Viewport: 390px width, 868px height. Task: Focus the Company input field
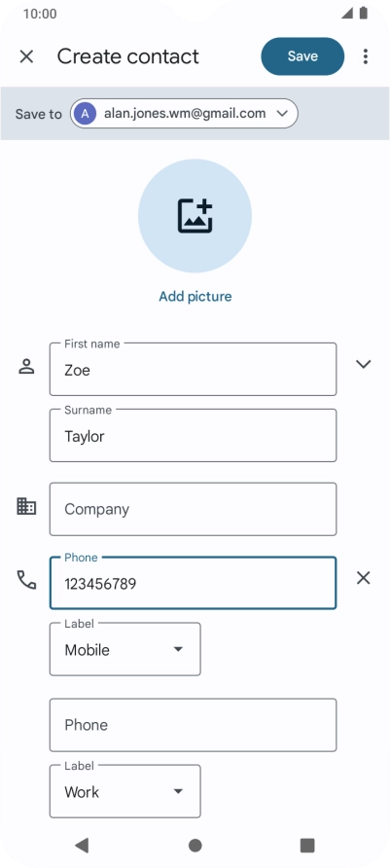(194, 509)
